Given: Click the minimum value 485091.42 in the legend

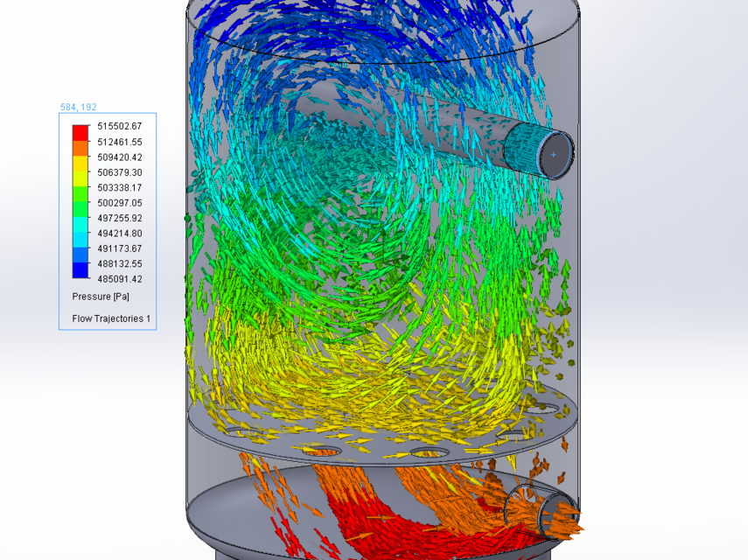Looking at the screenshot, I should [x=118, y=279].
